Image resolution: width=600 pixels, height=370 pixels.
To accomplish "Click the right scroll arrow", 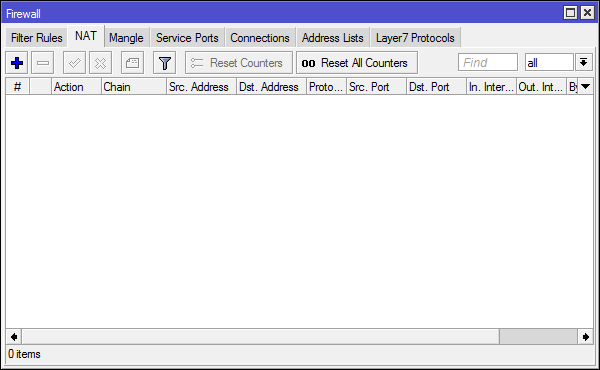I will [585, 337].
